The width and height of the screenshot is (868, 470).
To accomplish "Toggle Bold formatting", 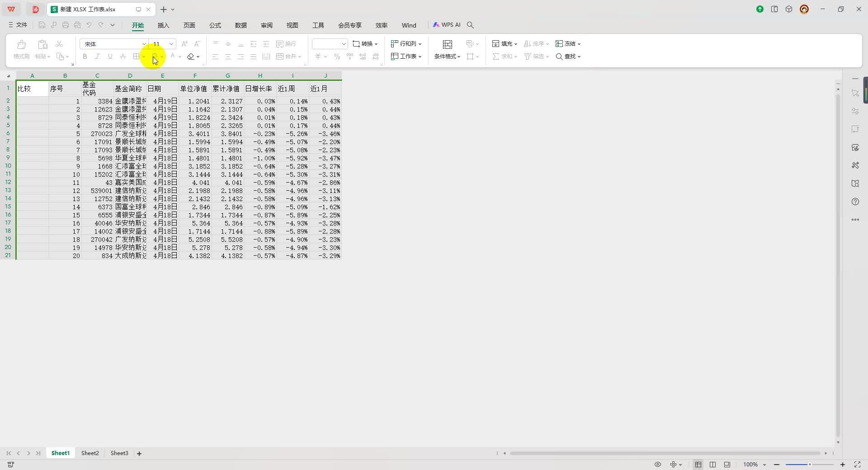I will [x=85, y=56].
